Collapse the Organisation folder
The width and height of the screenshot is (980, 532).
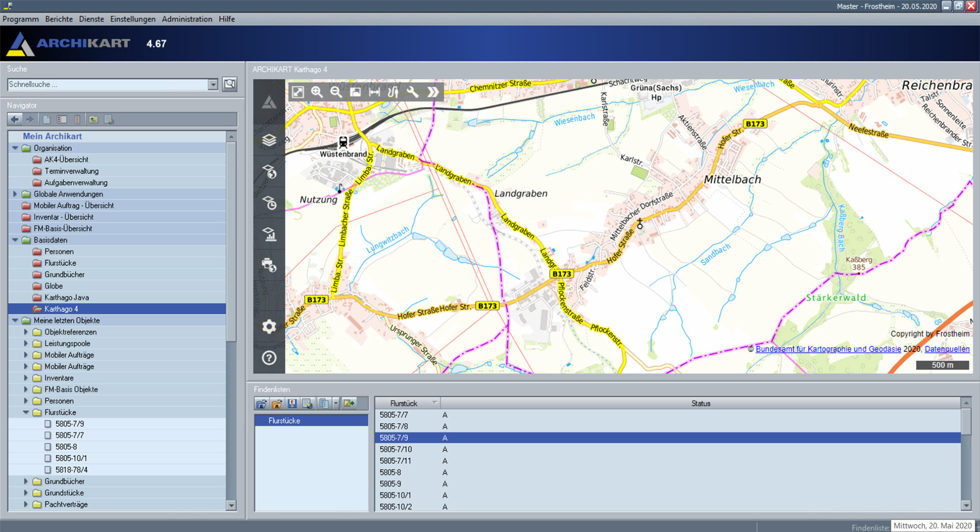pyautogui.click(x=15, y=148)
